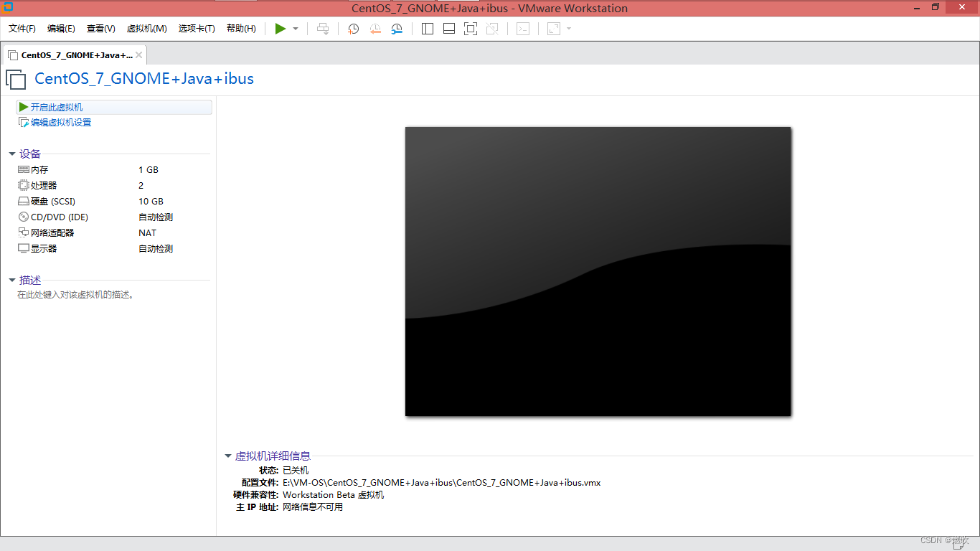Click the VMware logo in the title bar

8,7
